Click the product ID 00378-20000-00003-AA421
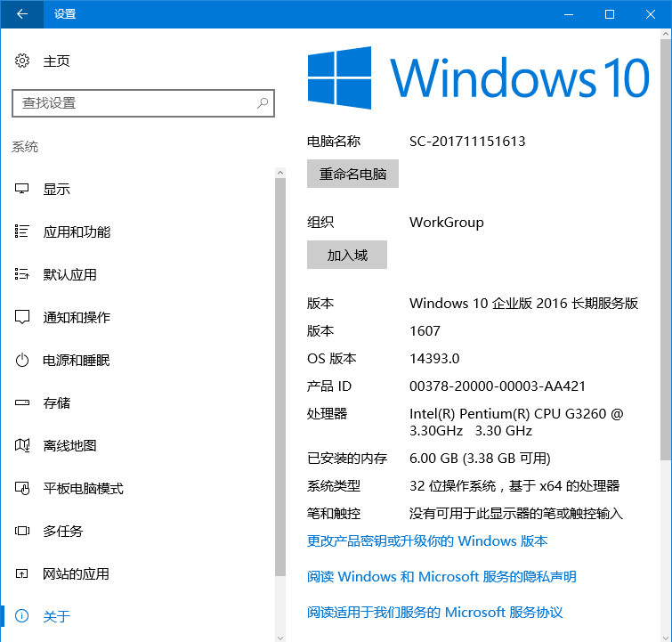Viewport: 672px width, 642px height. click(498, 386)
